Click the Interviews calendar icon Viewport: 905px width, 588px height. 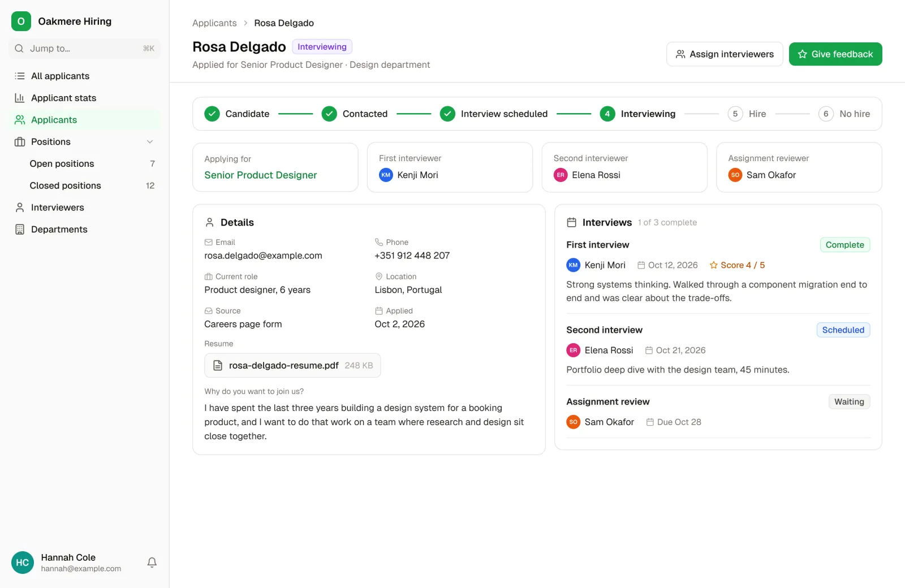click(x=572, y=223)
